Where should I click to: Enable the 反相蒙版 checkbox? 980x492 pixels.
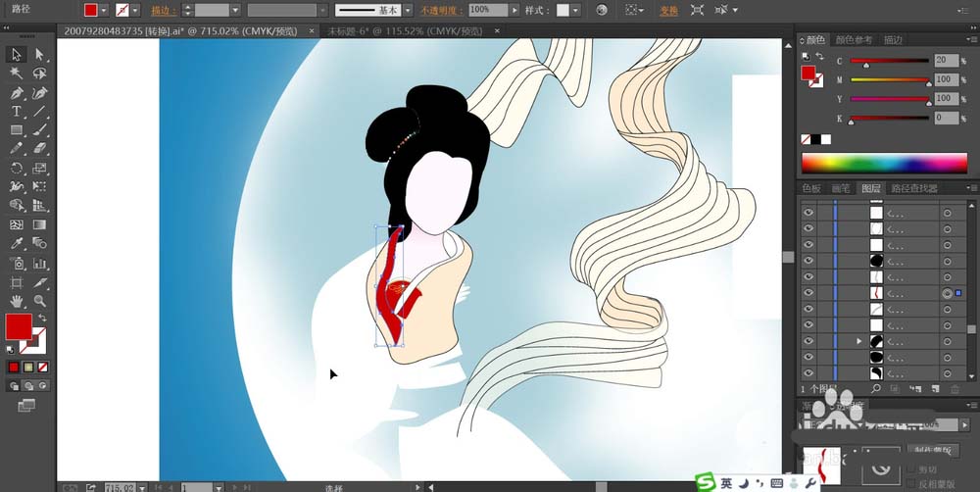click(911, 483)
